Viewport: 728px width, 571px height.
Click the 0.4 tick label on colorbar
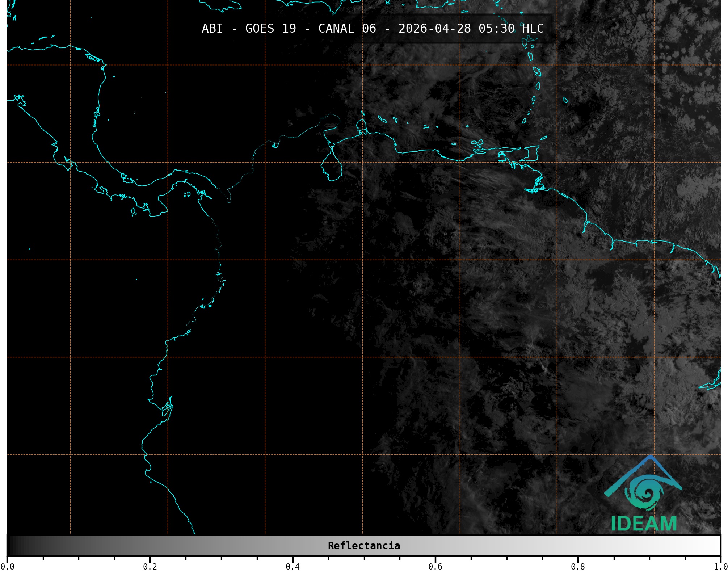click(293, 566)
